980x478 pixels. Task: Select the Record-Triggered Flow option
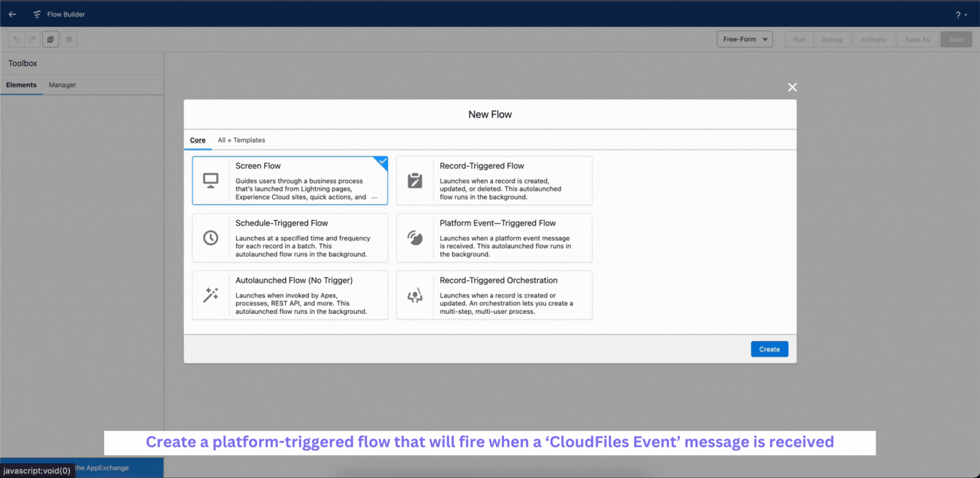coord(494,181)
